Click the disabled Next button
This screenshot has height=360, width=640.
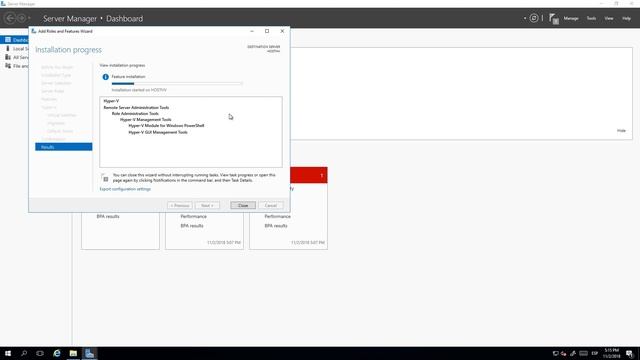(207, 205)
